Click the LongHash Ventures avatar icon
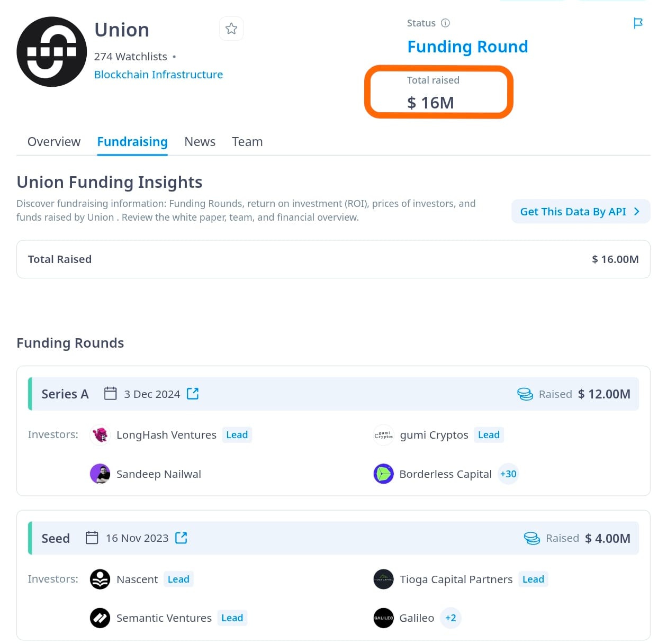The image size is (667, 644). 100,435
